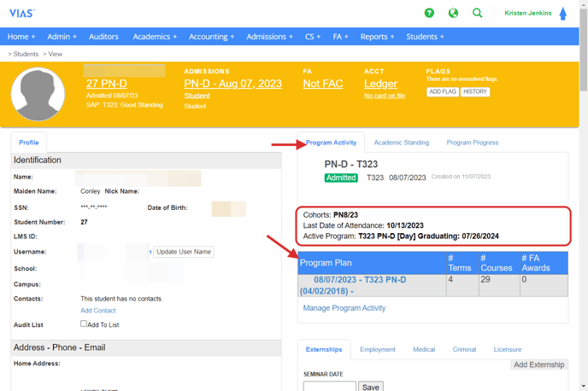Click the Update User Name button
This screenshot has height=391, width=588.
click(x=184, y=252)
